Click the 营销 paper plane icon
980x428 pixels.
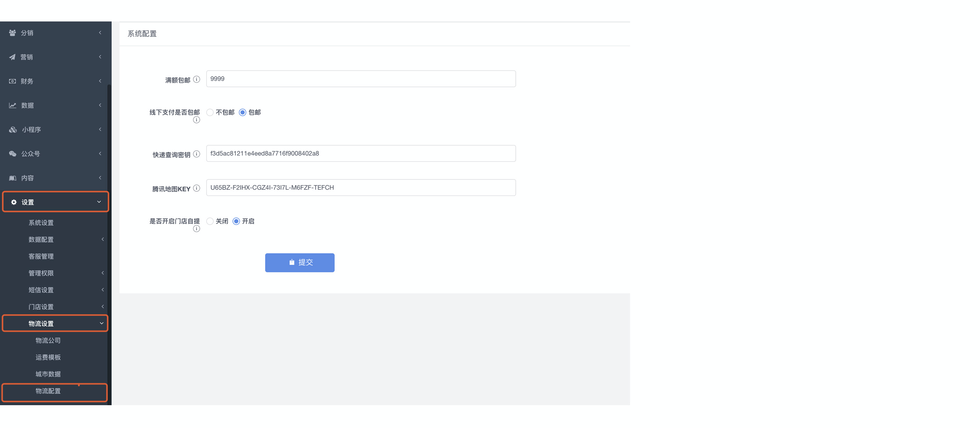pos(12,57)
